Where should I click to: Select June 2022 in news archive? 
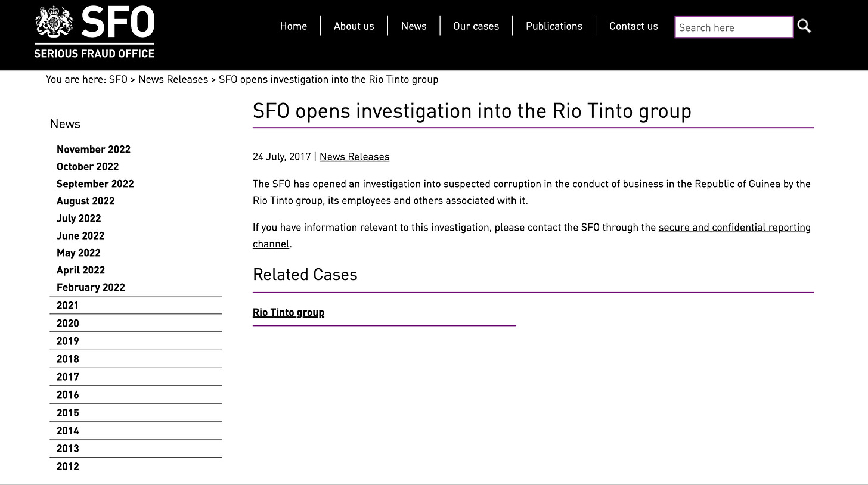pos(80,236)
